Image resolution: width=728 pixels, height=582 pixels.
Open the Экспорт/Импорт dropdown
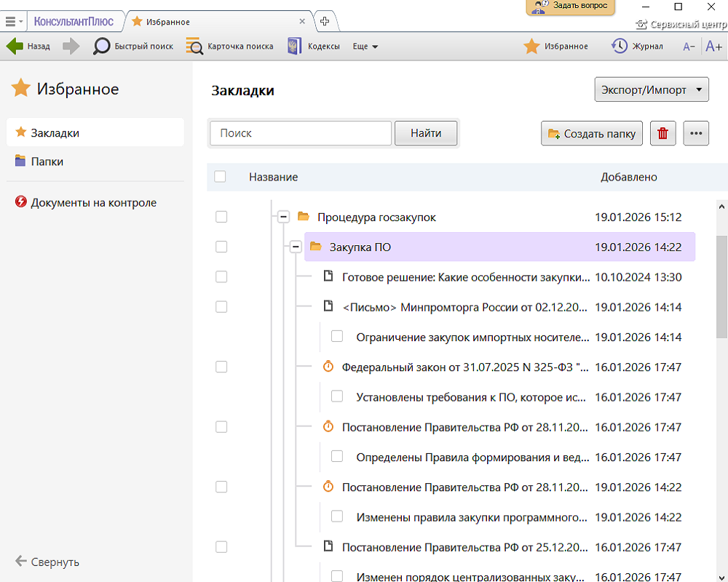coord(652,91)
